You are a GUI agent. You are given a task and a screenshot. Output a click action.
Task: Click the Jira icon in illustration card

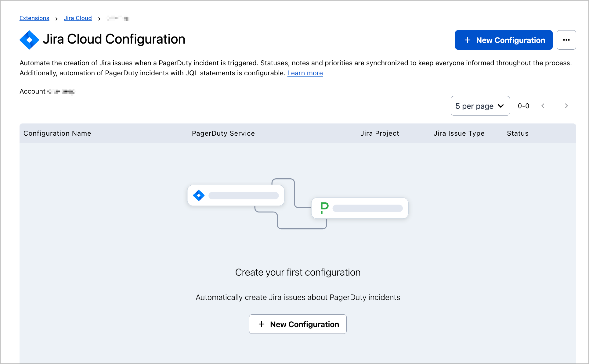pos(199,195)
